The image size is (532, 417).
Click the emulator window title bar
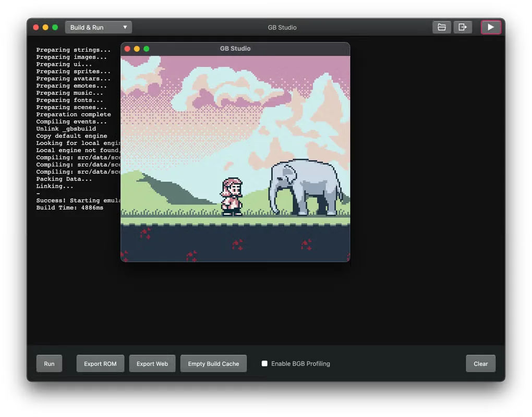[235, 49]
